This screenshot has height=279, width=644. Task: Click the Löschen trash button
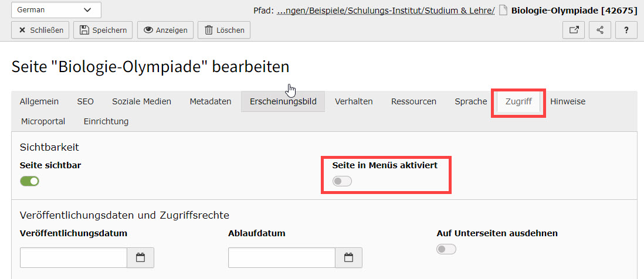click(225, 30)
